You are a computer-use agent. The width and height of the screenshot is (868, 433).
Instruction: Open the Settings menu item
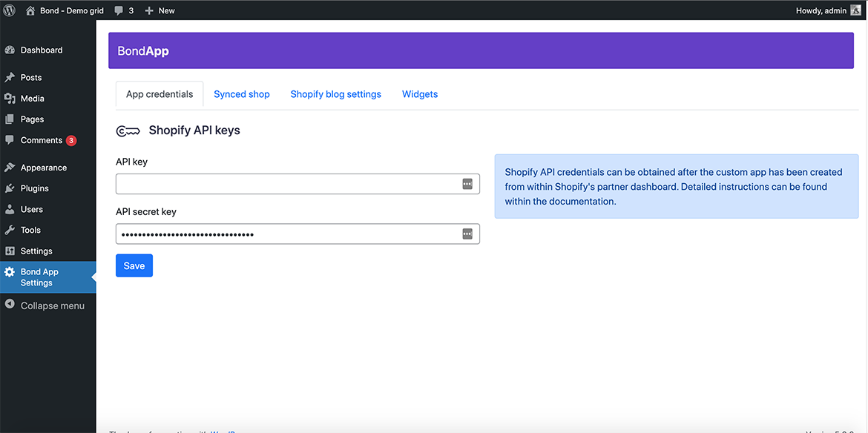coord(48,251)
